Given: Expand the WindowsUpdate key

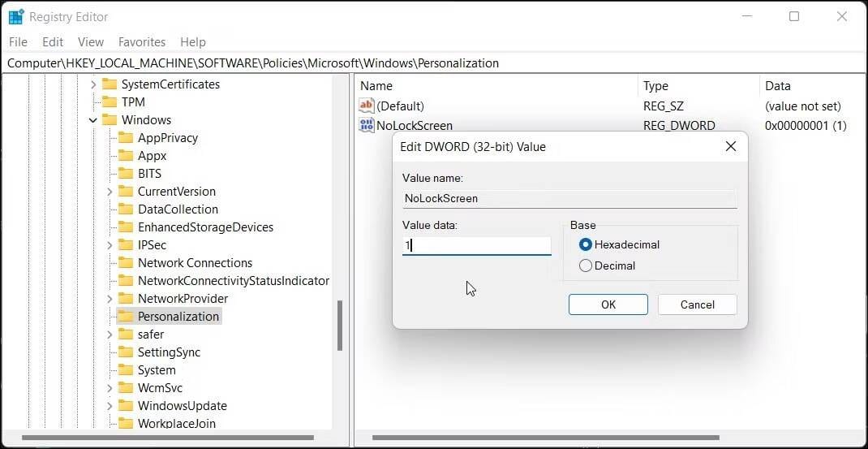Looking at the screenshot, I should (x=109, y=406).
